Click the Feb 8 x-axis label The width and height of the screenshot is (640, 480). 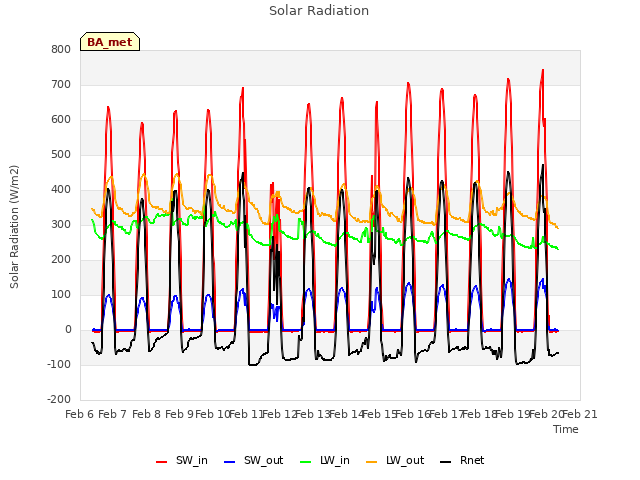point(146,414)
